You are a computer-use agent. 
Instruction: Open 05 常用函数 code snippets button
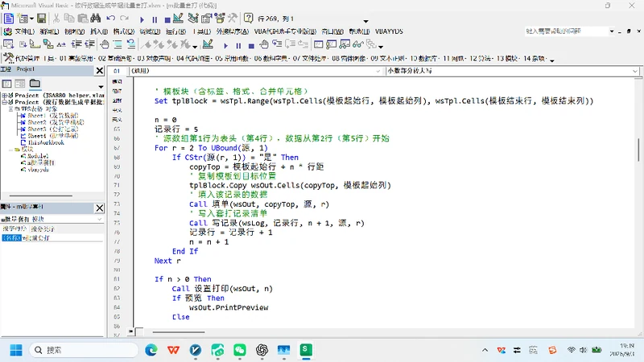click(232, 59)
